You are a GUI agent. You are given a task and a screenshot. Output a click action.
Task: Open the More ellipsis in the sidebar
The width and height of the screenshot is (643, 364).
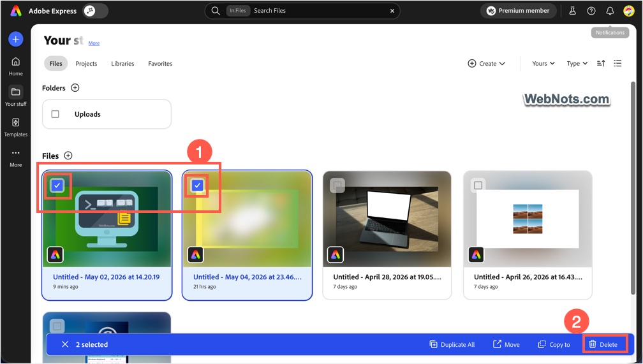pos(15,158)
